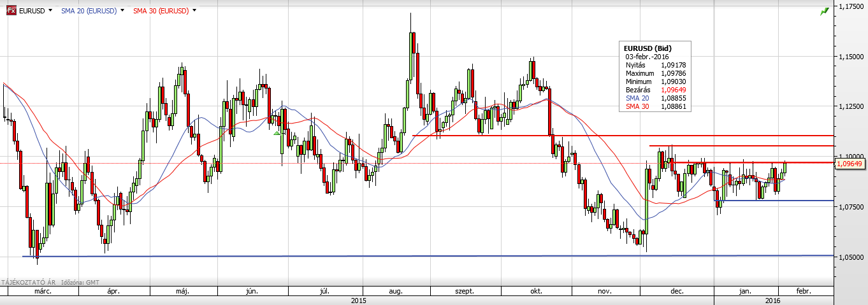Select the SMA 30 (EURUSD) legend label
Image resolution: width=868 pixels, height=305 pixels.
click(161, 11)
